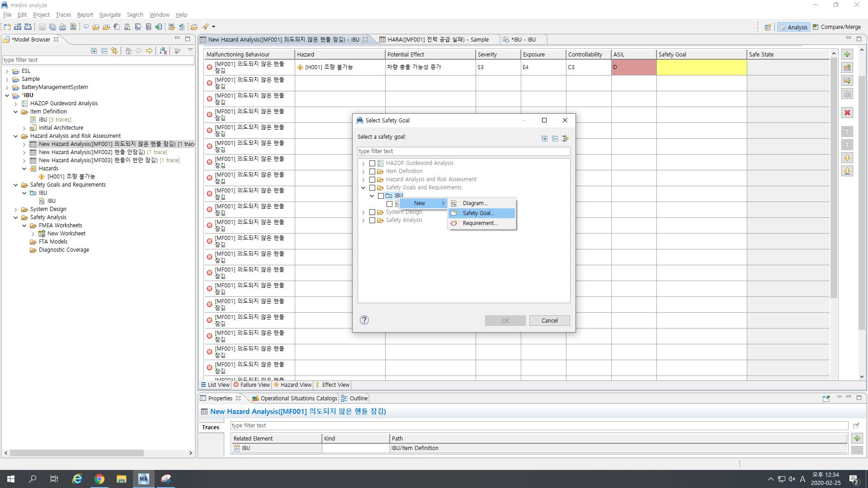Click the Model Browser forward arrow icon
The width and height of the screenshot is (868, 488).
click(x=149, y=51)
